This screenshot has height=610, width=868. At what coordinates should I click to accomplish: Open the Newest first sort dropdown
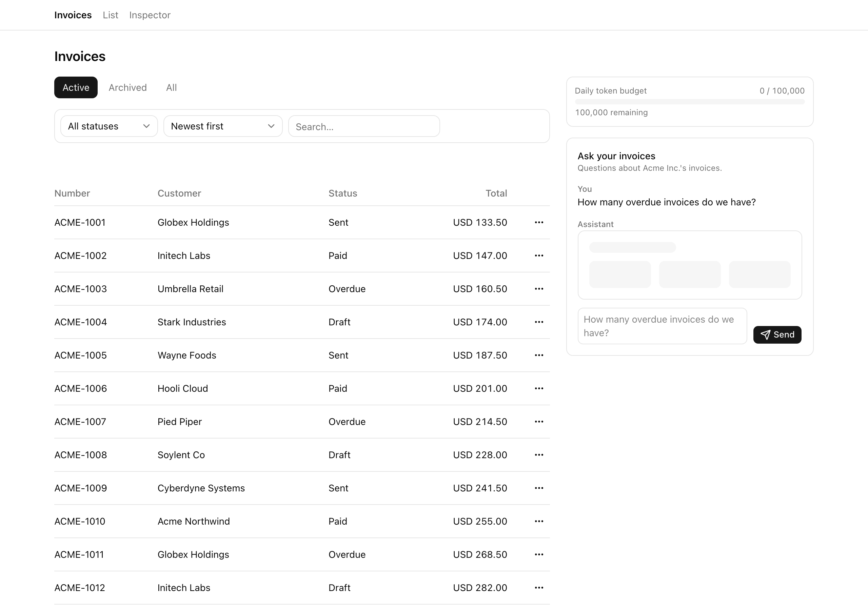click(x=223, y=126)
